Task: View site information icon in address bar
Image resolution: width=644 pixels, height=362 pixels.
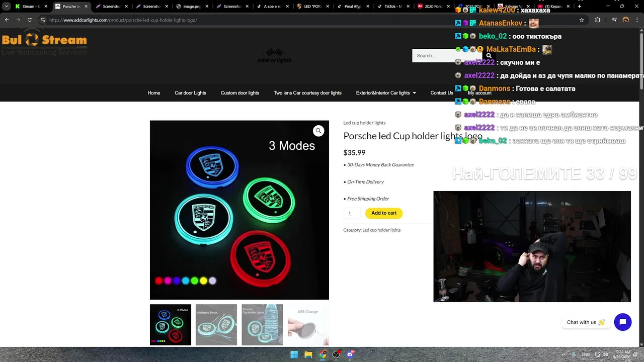Action: click(43, 20)
